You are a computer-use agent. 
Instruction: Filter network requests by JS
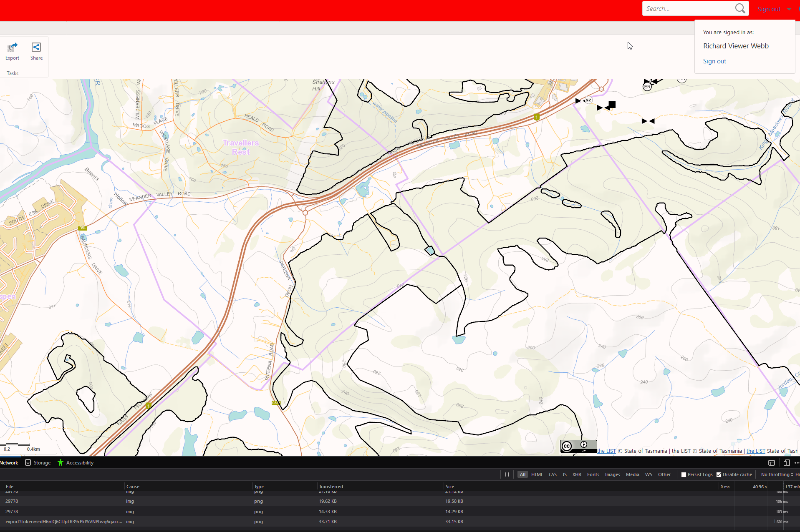point(565,474)
